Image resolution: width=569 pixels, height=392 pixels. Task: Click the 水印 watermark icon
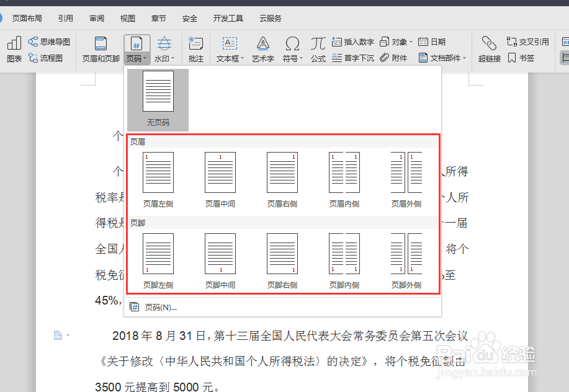pyautogui.click(x=164, y=44)
